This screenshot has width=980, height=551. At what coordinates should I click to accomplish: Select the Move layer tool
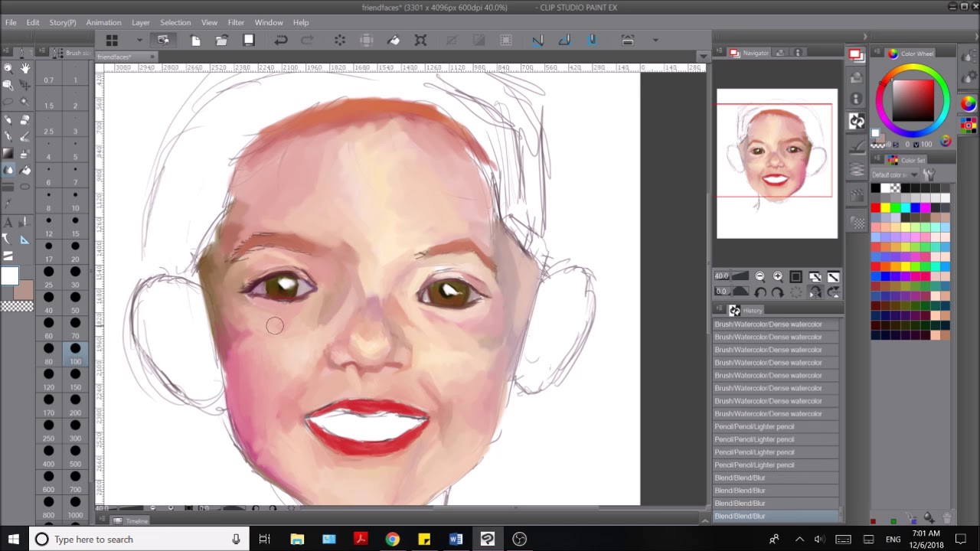click(25, 84)
